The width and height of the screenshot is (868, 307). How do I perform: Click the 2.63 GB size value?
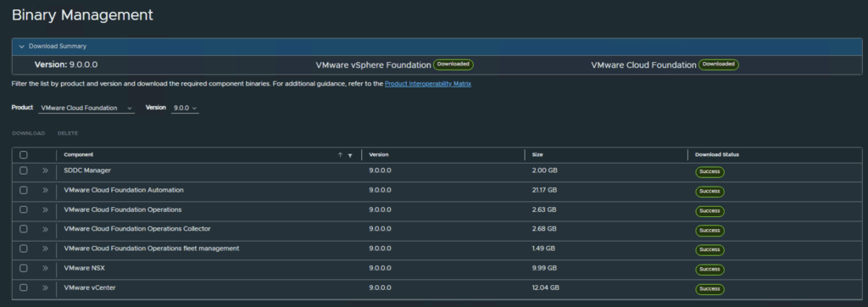tap(544, 209)
